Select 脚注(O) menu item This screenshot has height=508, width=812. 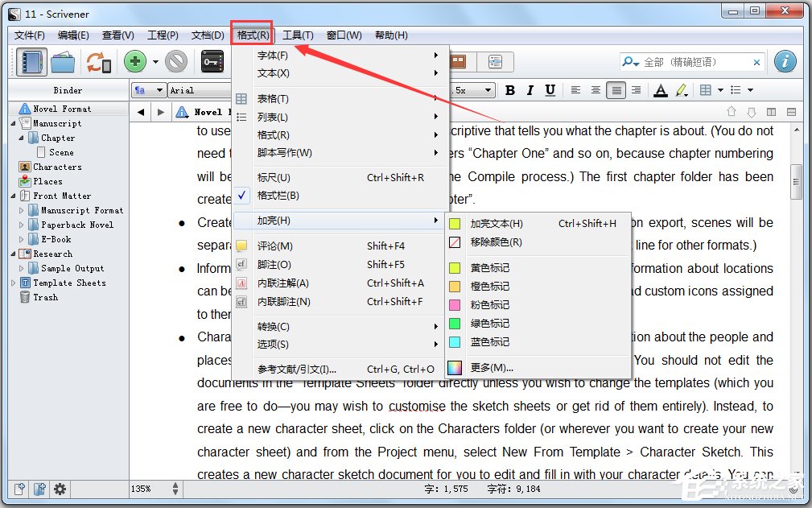tap(340, 265)
